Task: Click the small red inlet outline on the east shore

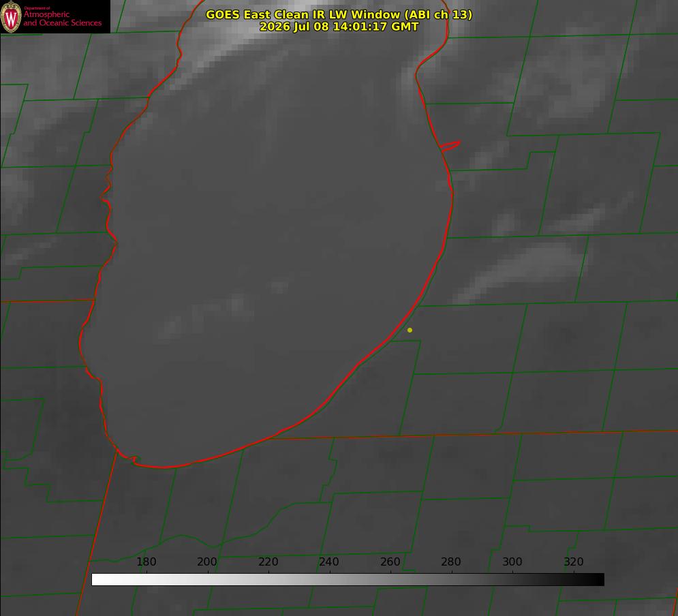Action: (x=450, y=146)
